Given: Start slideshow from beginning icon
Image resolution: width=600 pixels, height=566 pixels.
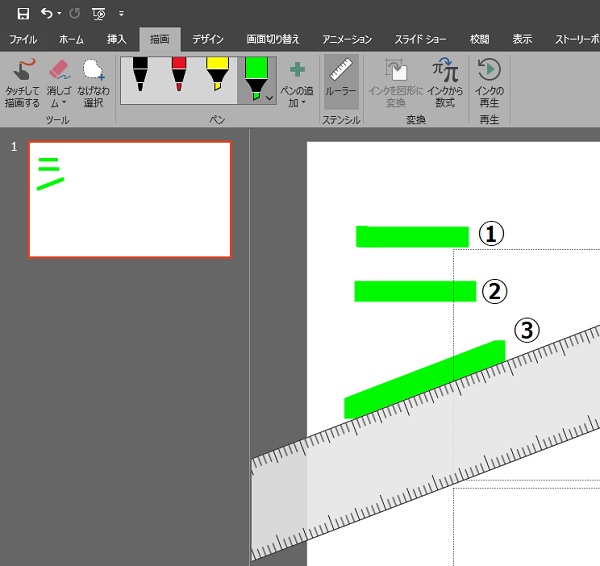Looking at the screenshot, I should click(x=99, y=14).
